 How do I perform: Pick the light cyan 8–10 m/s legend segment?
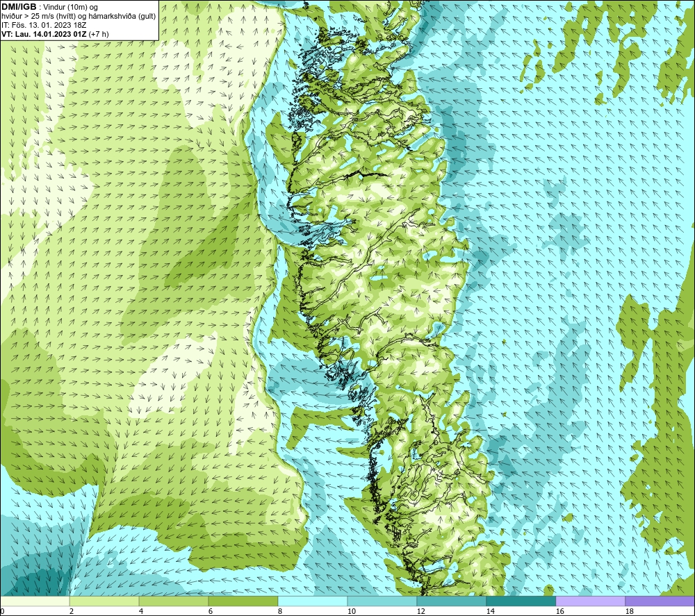click(313, 601)
